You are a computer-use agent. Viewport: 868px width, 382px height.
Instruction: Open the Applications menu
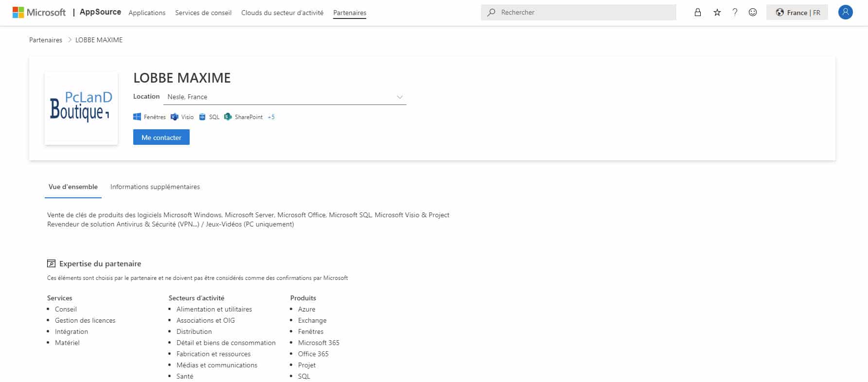(x=147, y=13)
